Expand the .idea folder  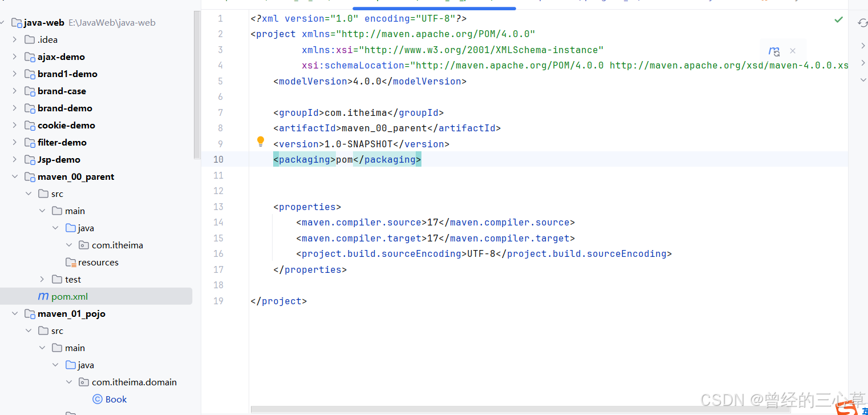[15, 39]
